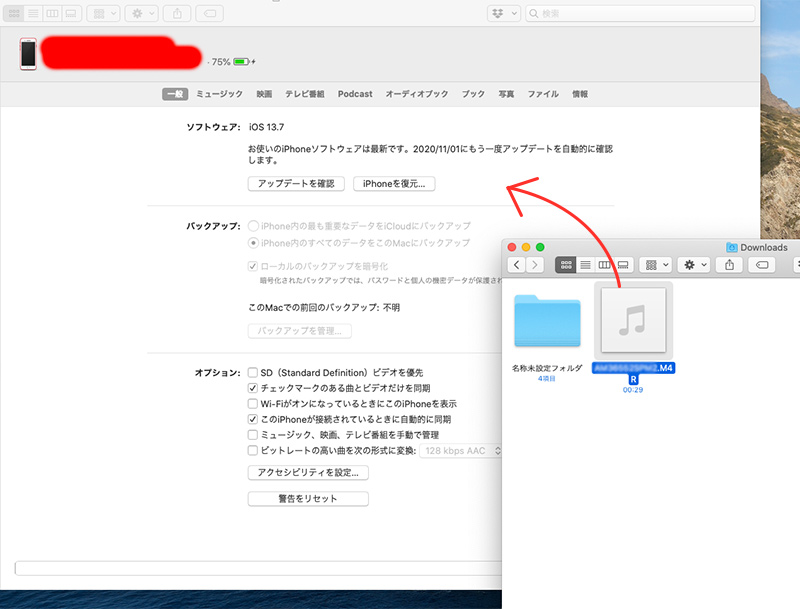
Task: Click 警告をリセット button
Action: (308, 499)
